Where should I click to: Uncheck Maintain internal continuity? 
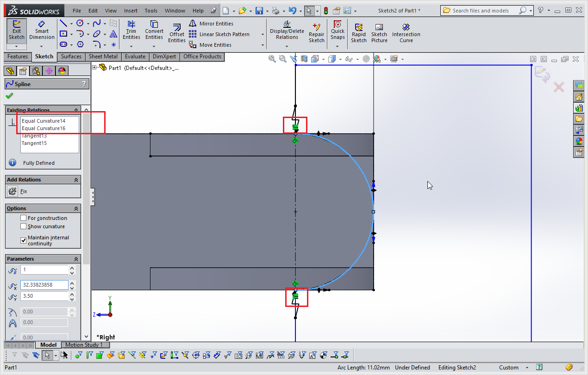pos(24,240)
